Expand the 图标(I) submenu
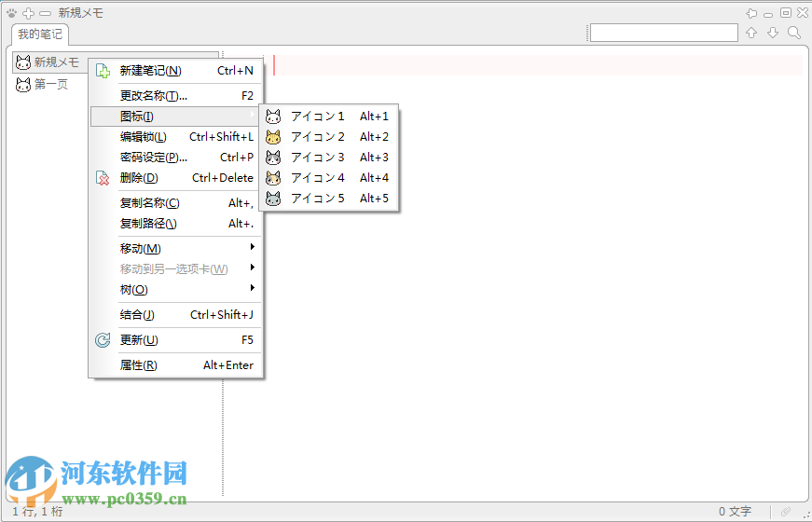Image resolution: width=812 pixels, height=522 pixels. click(x=175, y=117)
